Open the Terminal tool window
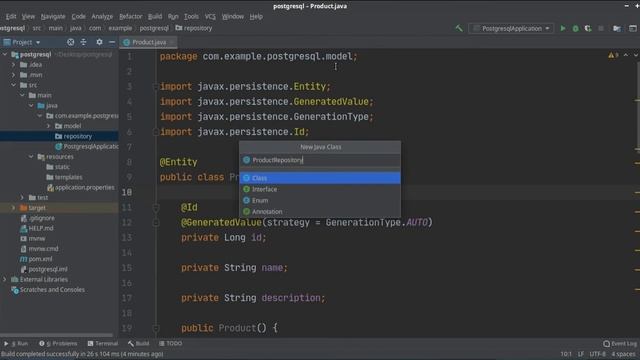 click(102, 344)
